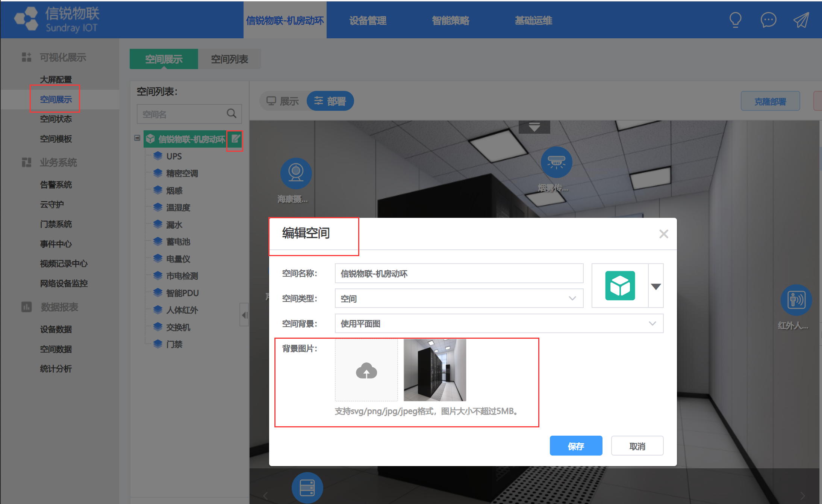The height and width of the screenshot is (504, 822).
Task: Click the paper plane send icon
Action: click(801, 20)
